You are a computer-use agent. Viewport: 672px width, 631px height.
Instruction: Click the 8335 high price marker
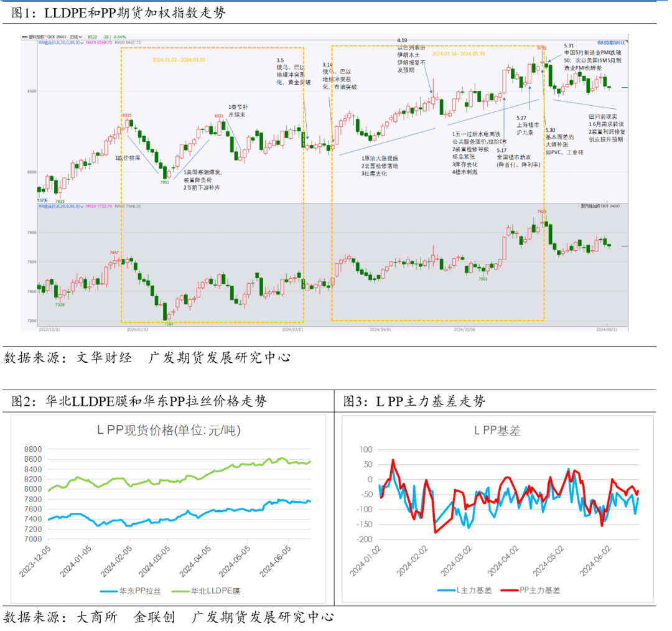tap(127, 115)
